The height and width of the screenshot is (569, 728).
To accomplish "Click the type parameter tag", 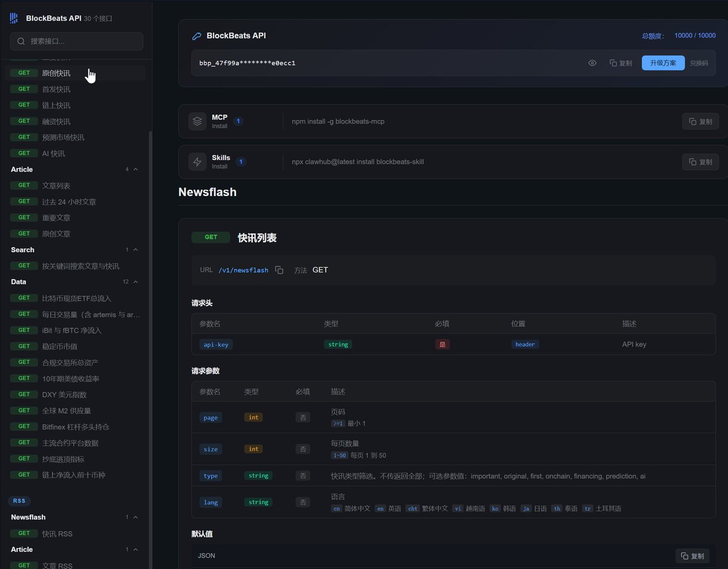I will coord(211,476).
